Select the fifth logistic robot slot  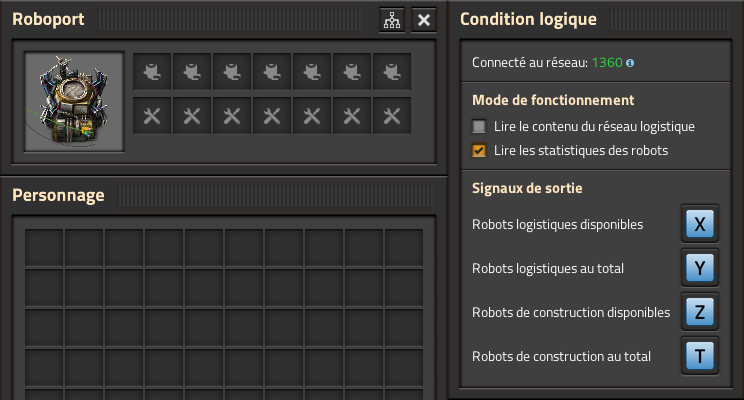(312, 72)
